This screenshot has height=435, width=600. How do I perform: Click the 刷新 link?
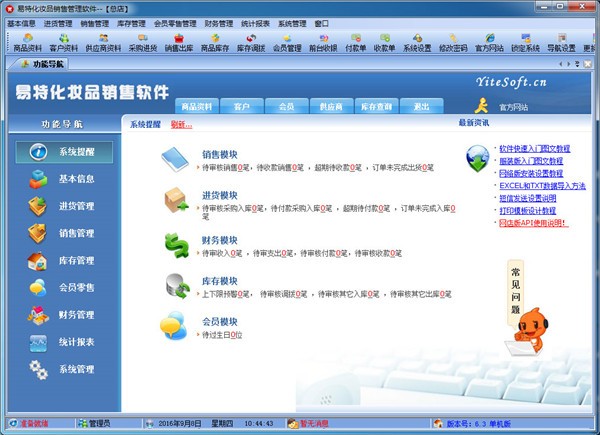coord(181,124)
